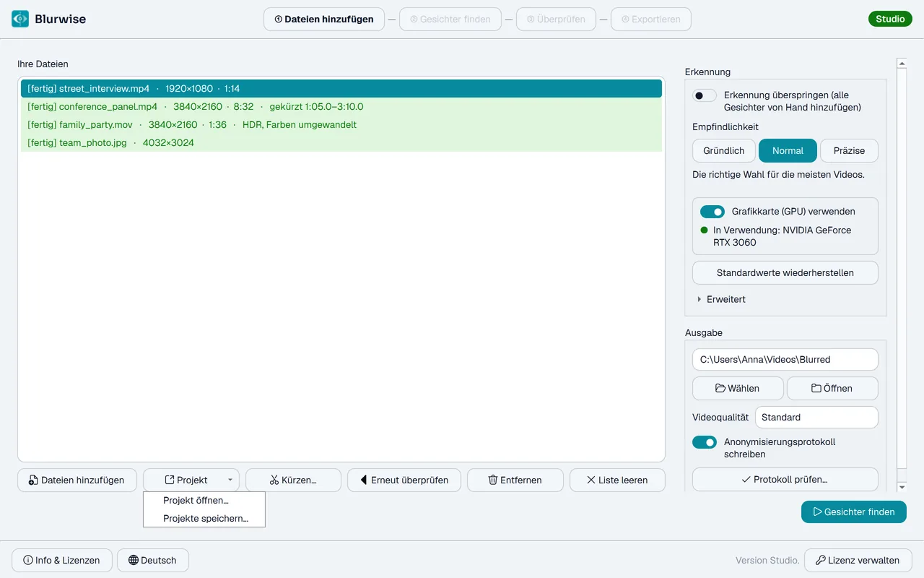Select the Präzise sensitivity option
924x578 pixels.
pos(849,150)
